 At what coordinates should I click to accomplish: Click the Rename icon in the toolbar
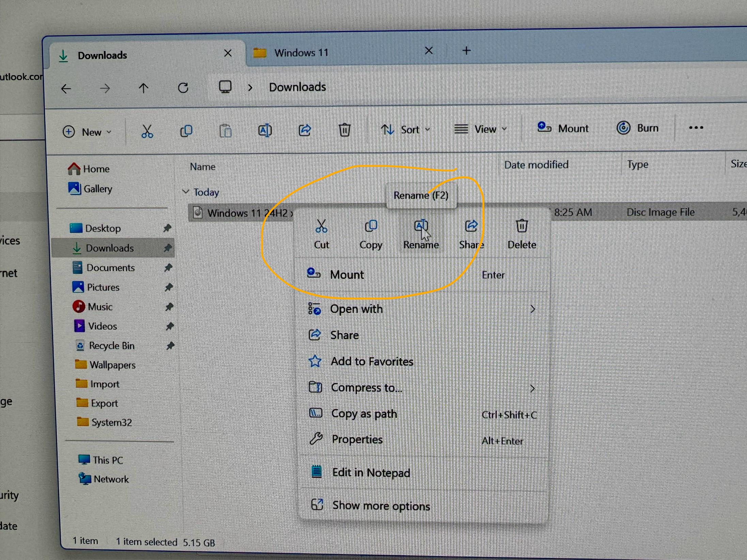pyautogui.click(x=265, y=130)
